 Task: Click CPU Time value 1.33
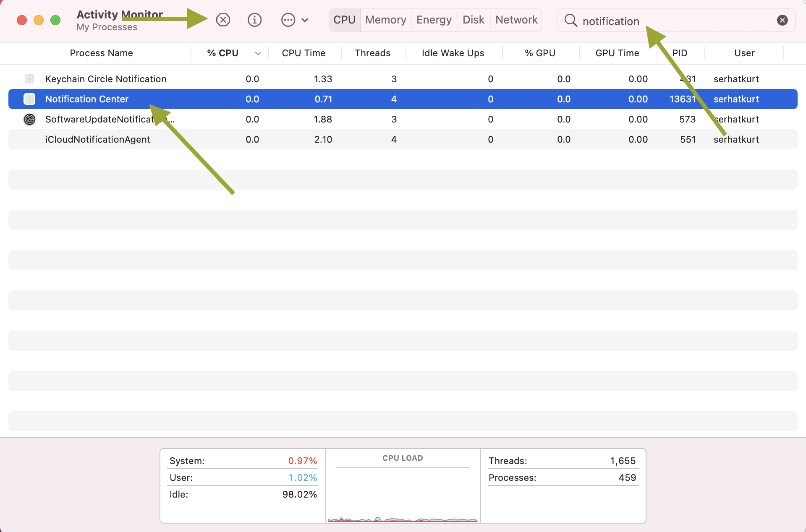coord(323,79)
